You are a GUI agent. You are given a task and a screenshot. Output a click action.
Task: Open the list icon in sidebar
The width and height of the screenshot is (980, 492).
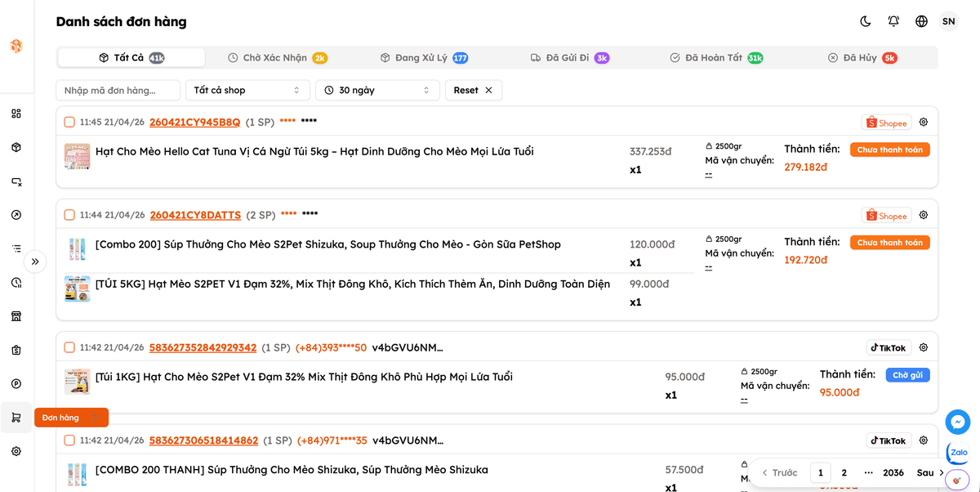click(16, 248)
